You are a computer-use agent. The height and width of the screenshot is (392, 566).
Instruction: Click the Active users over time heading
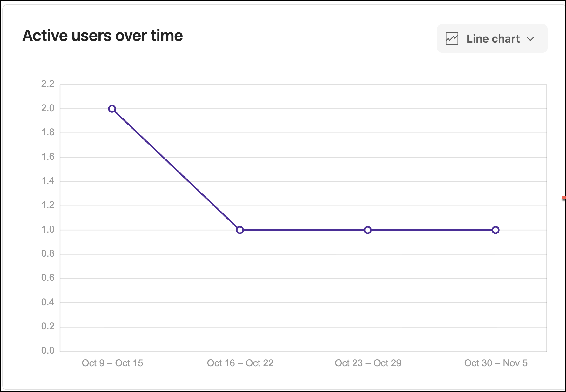click(x=103, y=36)
